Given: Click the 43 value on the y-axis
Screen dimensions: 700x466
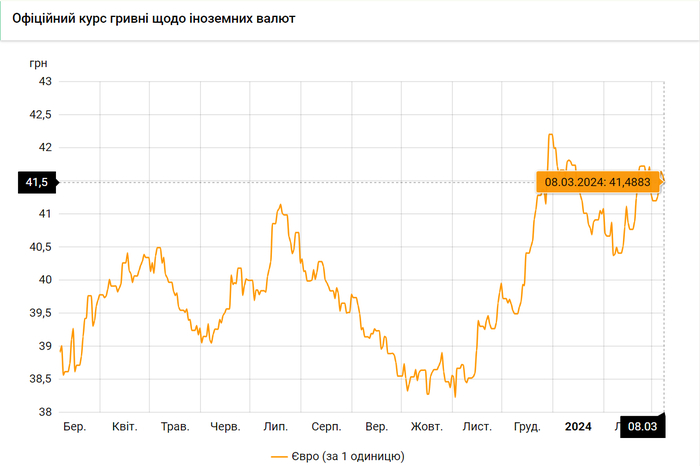Looking at the screenshot, I should pos(45,82).
